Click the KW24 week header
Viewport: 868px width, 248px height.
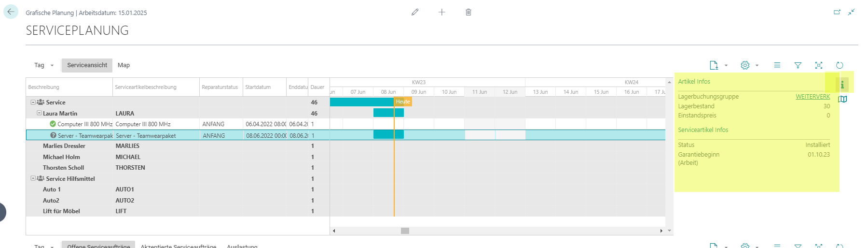pos(631,82)
